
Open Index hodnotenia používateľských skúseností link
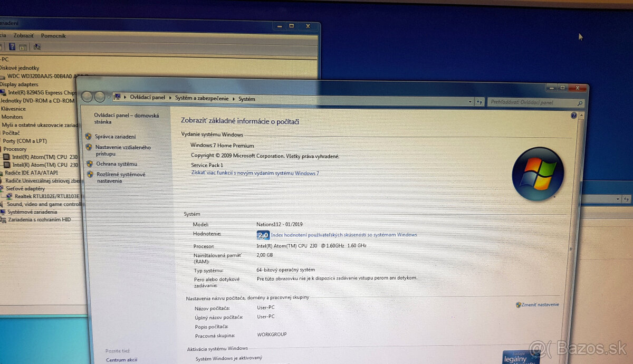coord(344,235)
